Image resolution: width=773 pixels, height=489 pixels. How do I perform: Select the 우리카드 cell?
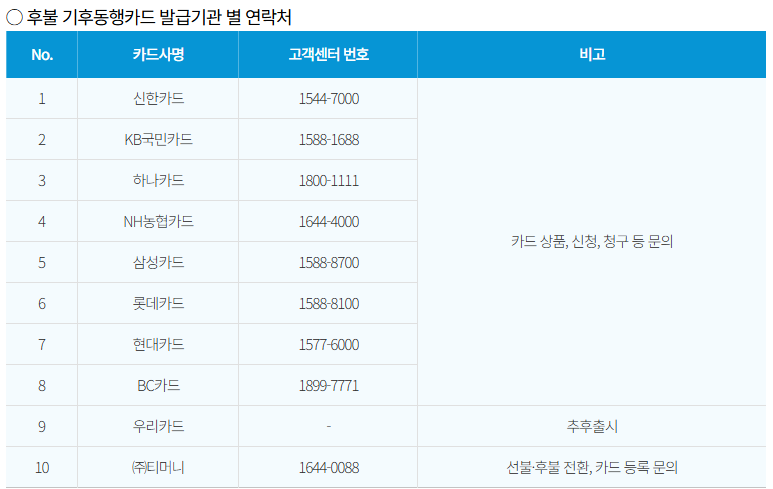[158, 426]
